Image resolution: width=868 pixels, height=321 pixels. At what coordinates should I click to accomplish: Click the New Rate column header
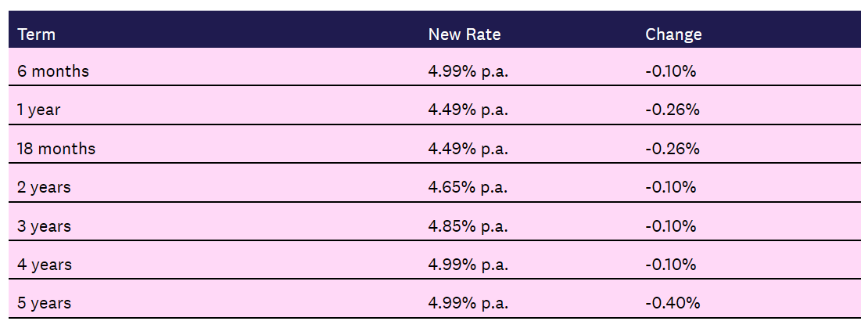pos(464,34)
